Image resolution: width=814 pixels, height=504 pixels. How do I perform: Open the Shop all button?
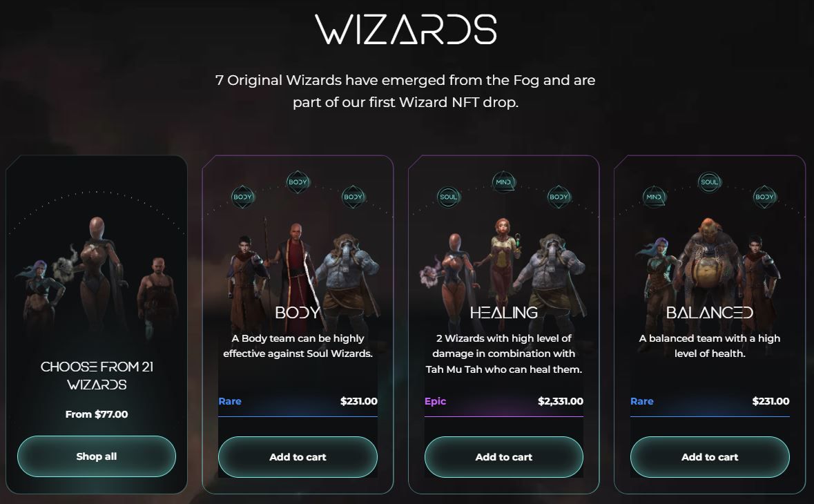pyautogui.click(x=97, y=456)
